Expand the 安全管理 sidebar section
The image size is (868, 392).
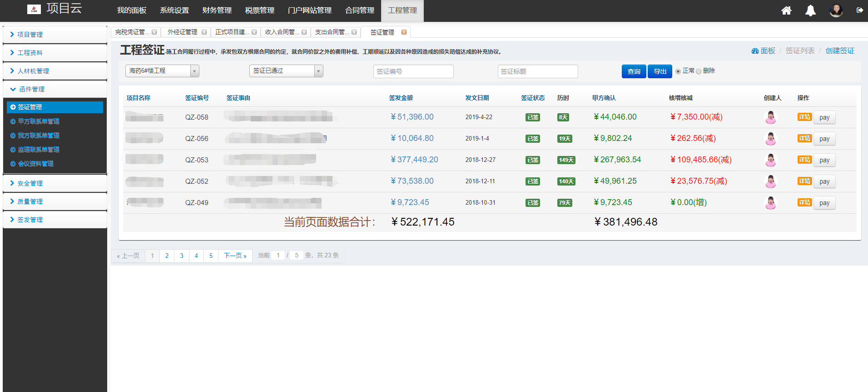[55, 183]
